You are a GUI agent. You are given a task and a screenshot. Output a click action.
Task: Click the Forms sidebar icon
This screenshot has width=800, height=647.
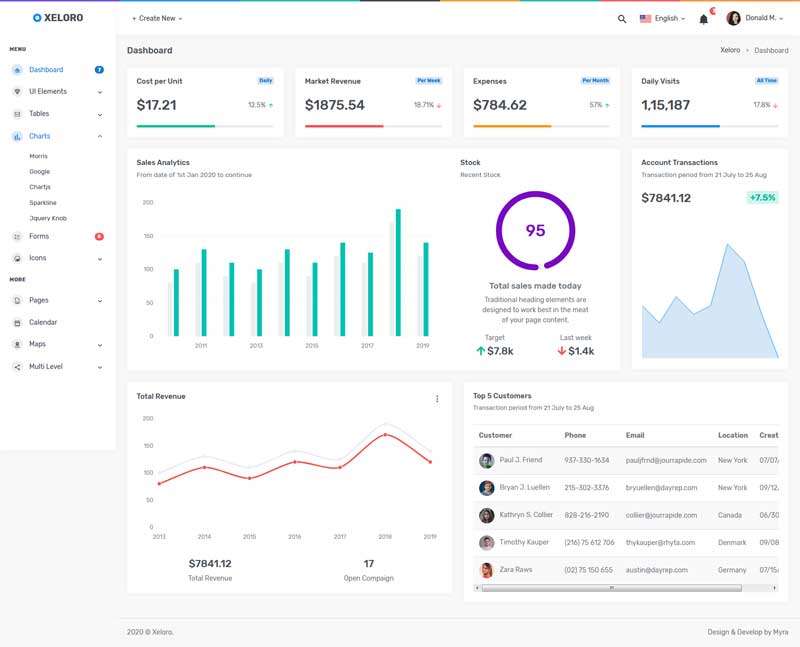pyautogui.click(x=17, y=237)
